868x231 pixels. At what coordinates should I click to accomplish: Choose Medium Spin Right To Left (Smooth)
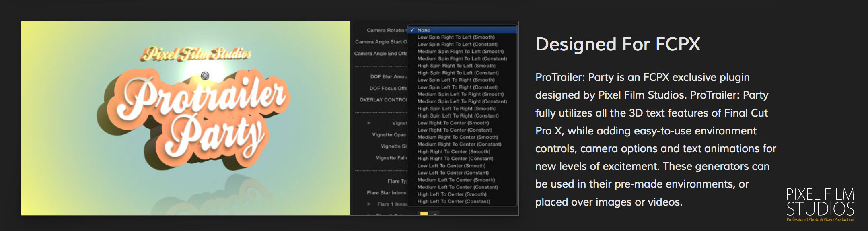tap(461, 52)
